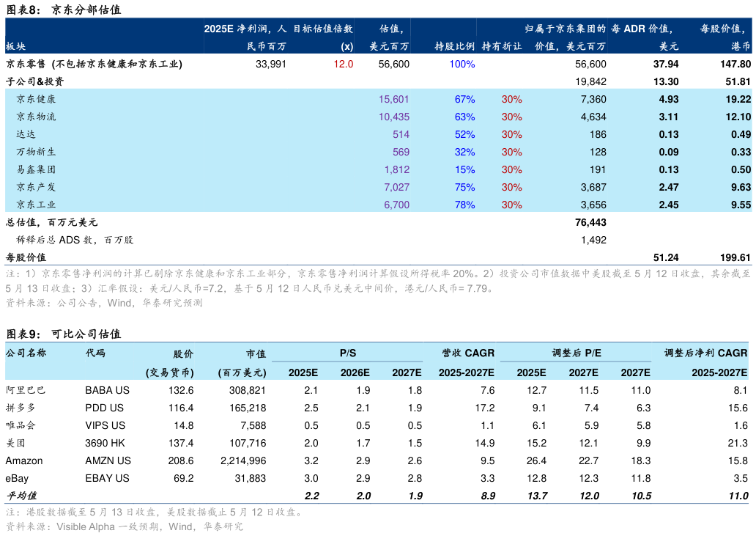This screenshot has height=536, width=756.
Task: Select the 京东物流 row label
Action: coord(36,117)
